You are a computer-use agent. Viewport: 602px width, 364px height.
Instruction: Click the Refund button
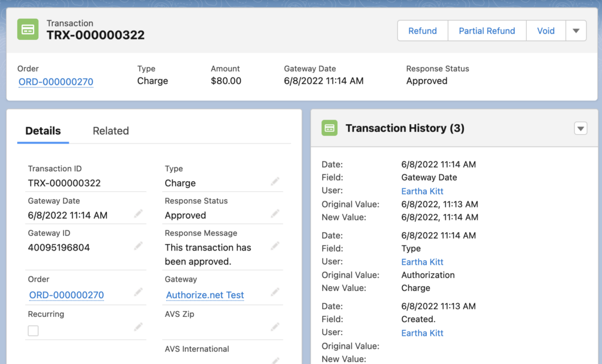pyautogui.click(x=423, y=31)
